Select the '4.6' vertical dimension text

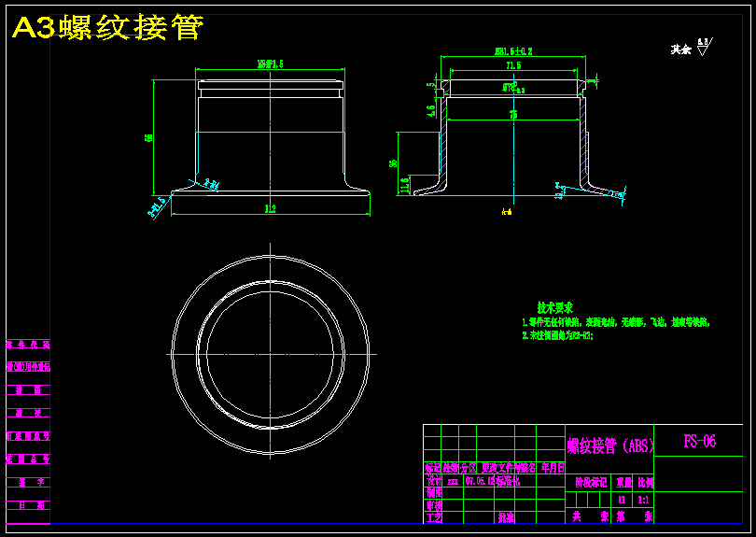pos(431,109)
